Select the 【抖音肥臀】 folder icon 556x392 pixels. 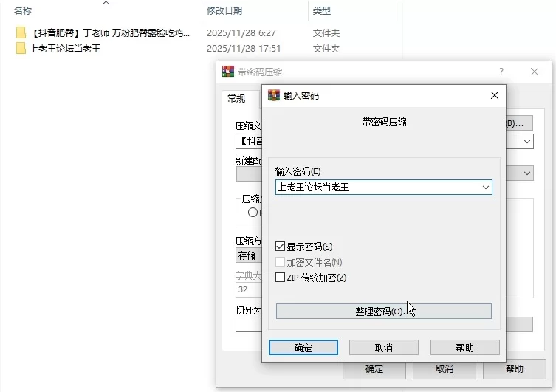[x=21, y=33]
